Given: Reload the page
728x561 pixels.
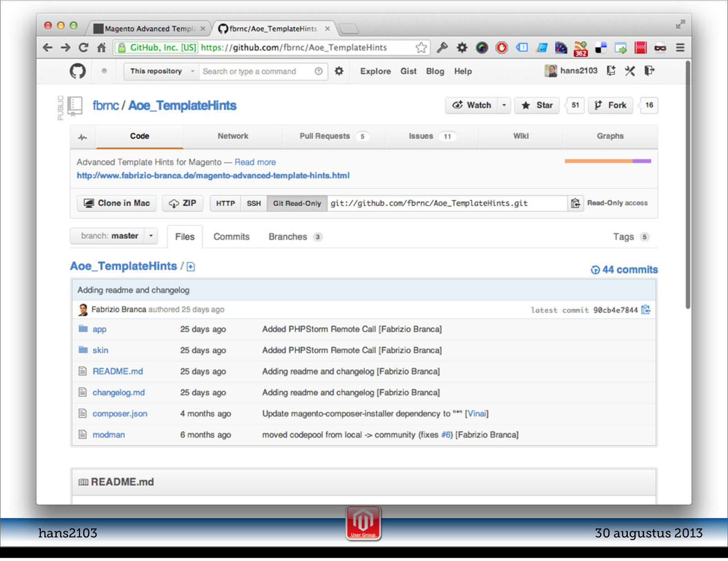Looking at the screenshot, I should tap(83, 47).
